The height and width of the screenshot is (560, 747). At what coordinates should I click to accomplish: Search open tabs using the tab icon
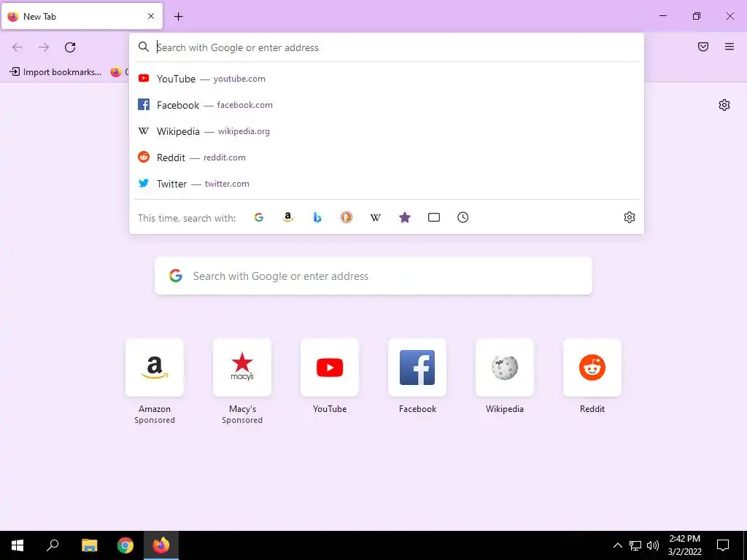[433, 217]
